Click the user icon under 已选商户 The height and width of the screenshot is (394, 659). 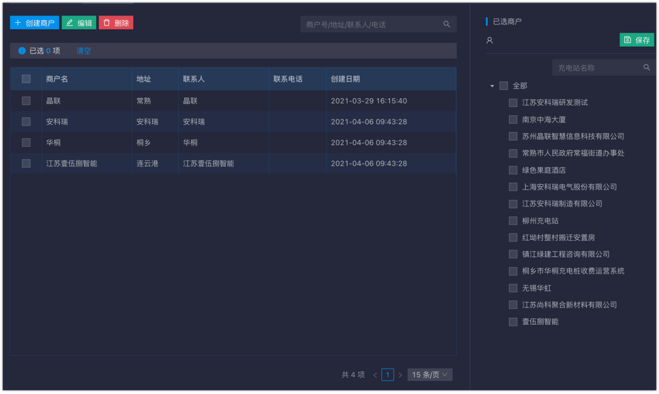pos(490,40)
